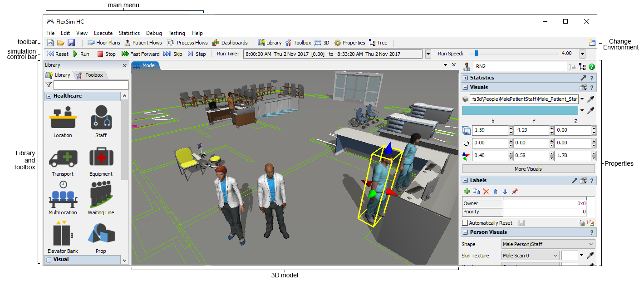Image resolution: width=644 pixels, height=286 pixels.
Task: Click the Waiting Line icon
Action: [101, 196]
